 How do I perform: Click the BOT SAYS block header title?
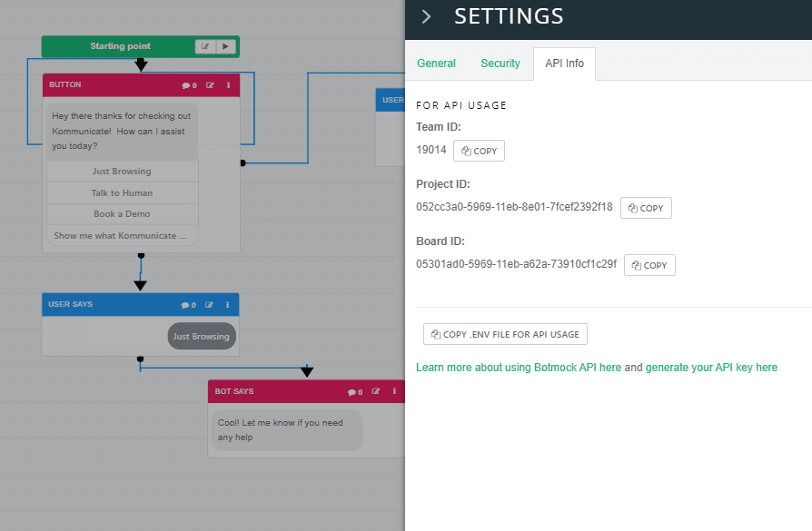(234, 391)
